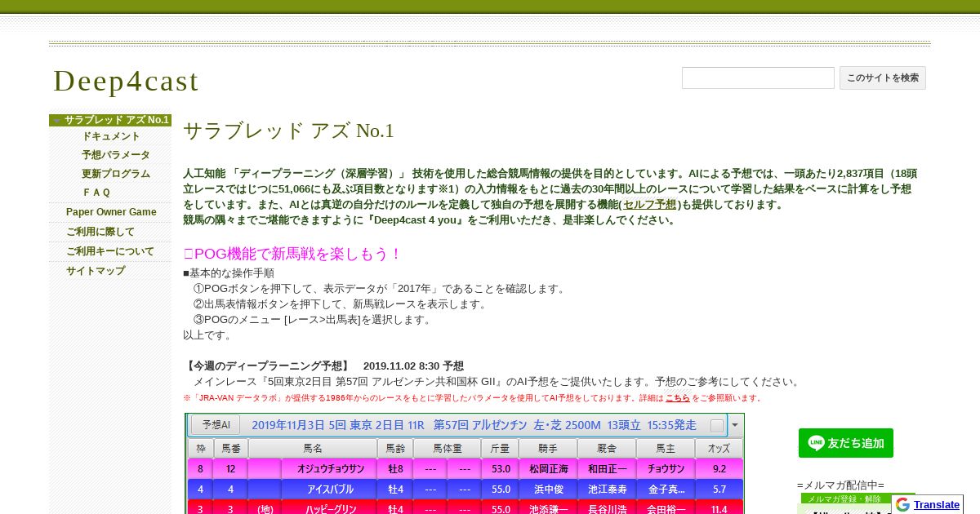Click the 馬番 column header

[x=231, y=448]
